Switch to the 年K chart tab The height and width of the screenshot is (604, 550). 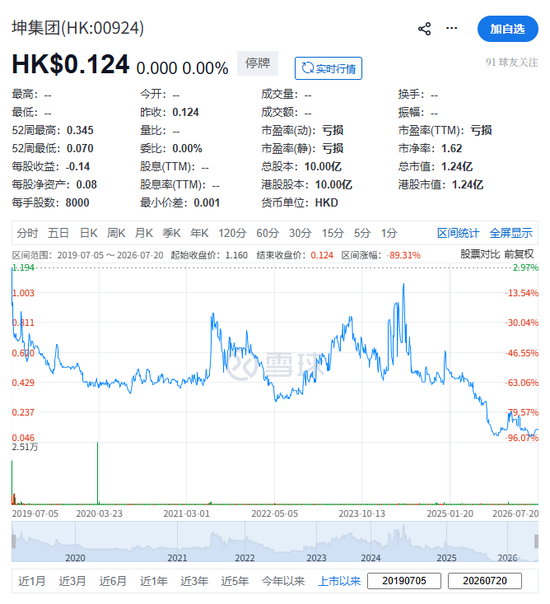click(x=199, y=233)
